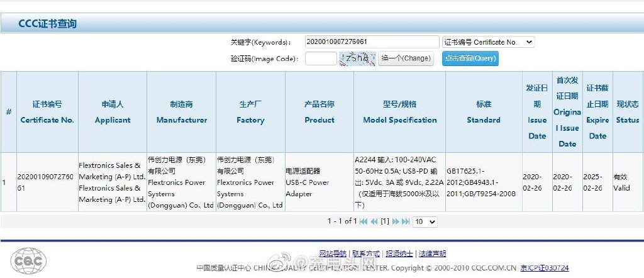The height and width of the screenshot is (278, 644).
Task: Click the CQC logo icon
Action: tap(28, 261)
